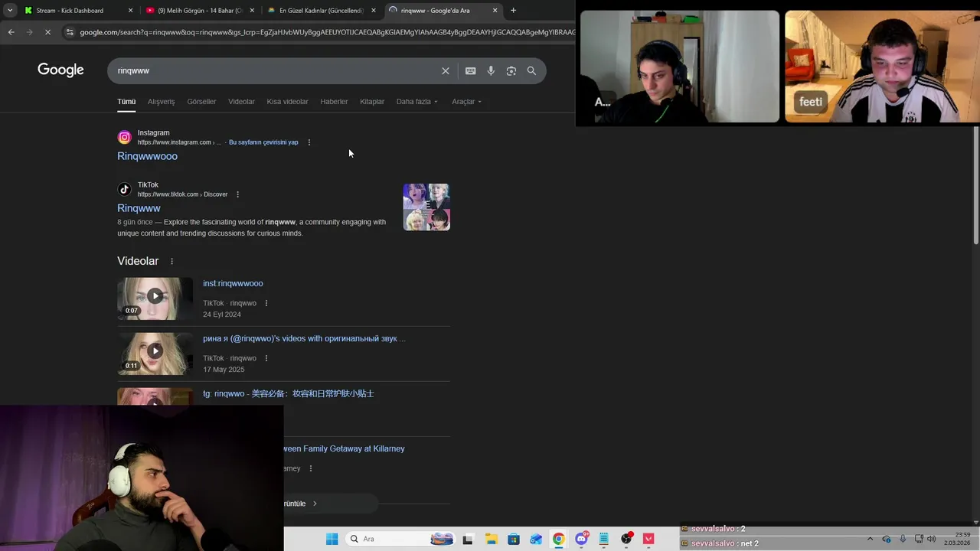Open Valorant from the taskbar
The image size is (980, 551).
[649, 539]
